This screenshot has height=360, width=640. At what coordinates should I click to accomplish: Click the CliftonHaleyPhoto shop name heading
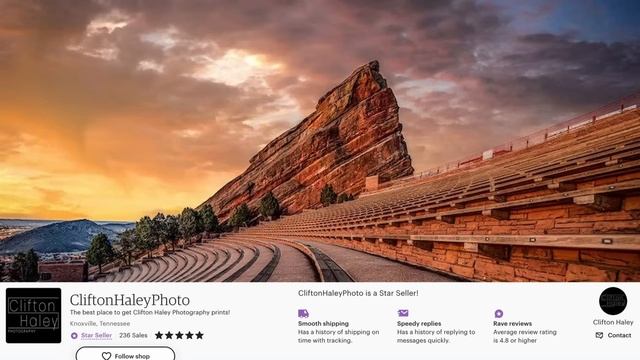[x=130, y=300]
